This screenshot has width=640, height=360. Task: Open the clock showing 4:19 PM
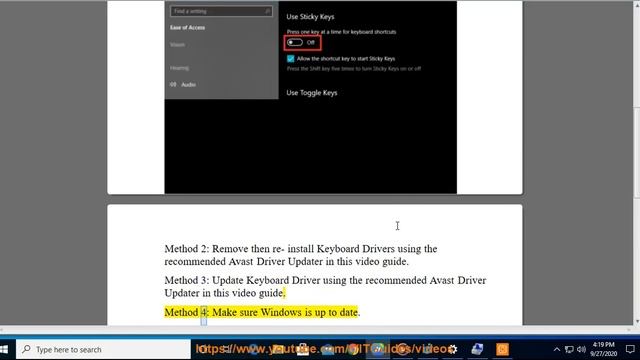(603, 349)
